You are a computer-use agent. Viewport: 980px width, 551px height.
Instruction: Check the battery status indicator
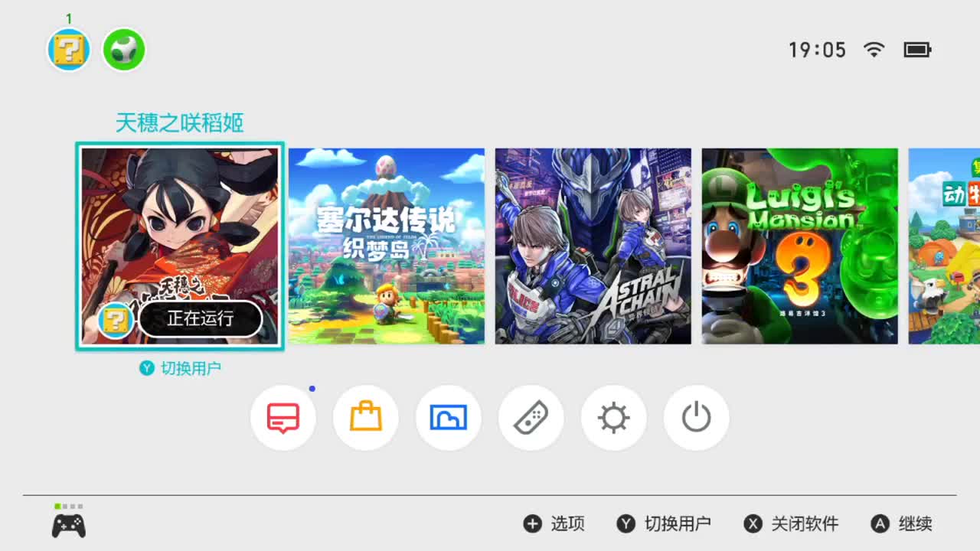917,50
